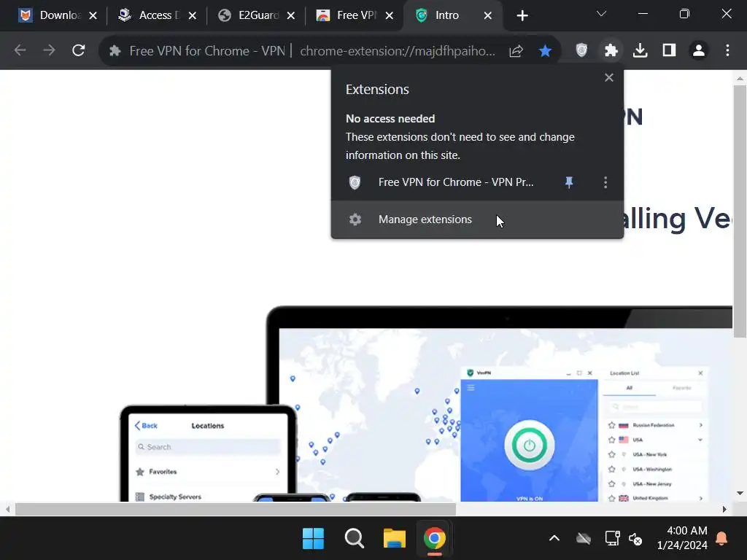Click the scroll up arrow

click(740, 78)
